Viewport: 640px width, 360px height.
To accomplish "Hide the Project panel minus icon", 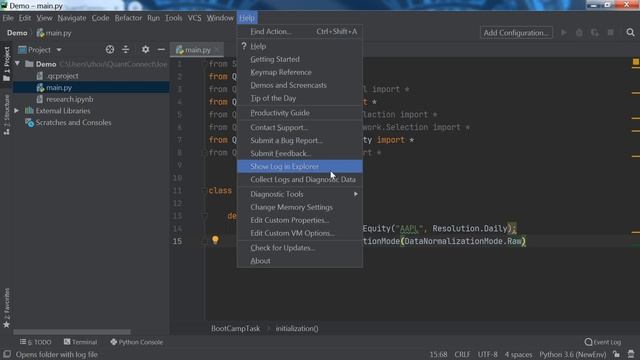I will (x=161, y=50).
